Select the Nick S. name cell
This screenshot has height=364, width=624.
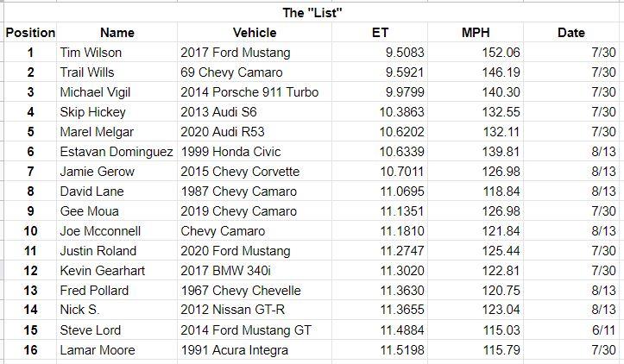[x=117, y=310]
